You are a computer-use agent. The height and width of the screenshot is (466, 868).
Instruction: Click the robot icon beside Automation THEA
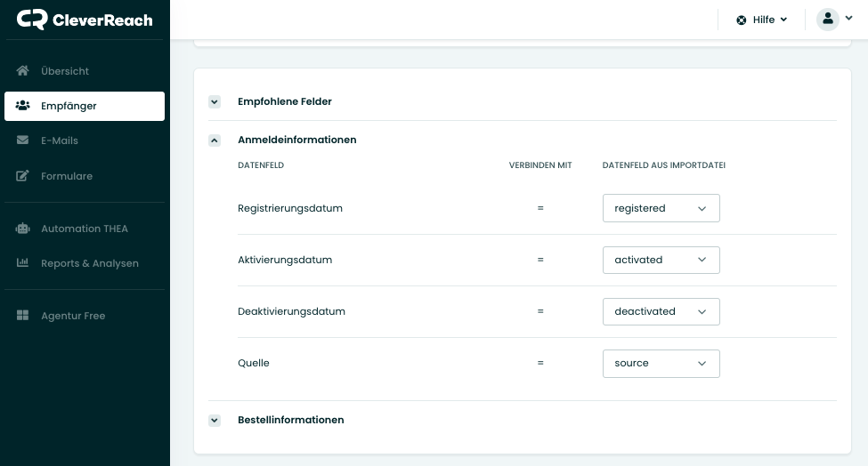pos(23,229)
